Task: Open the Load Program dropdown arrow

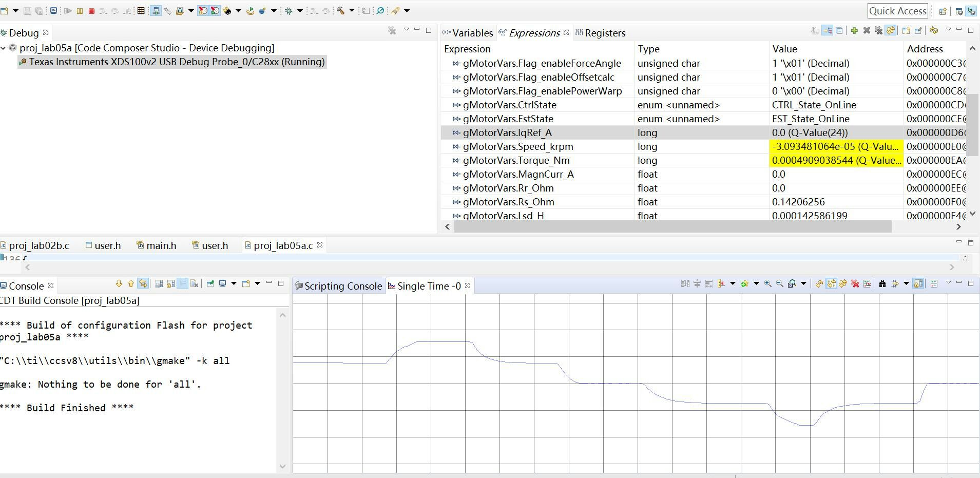Action: [x=191, y=11]
